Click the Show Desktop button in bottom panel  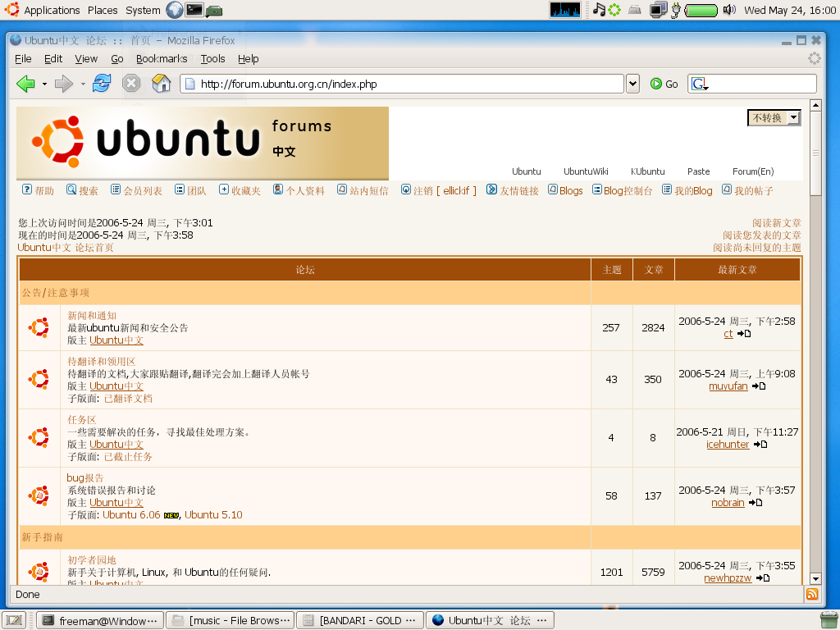[14, 620]
